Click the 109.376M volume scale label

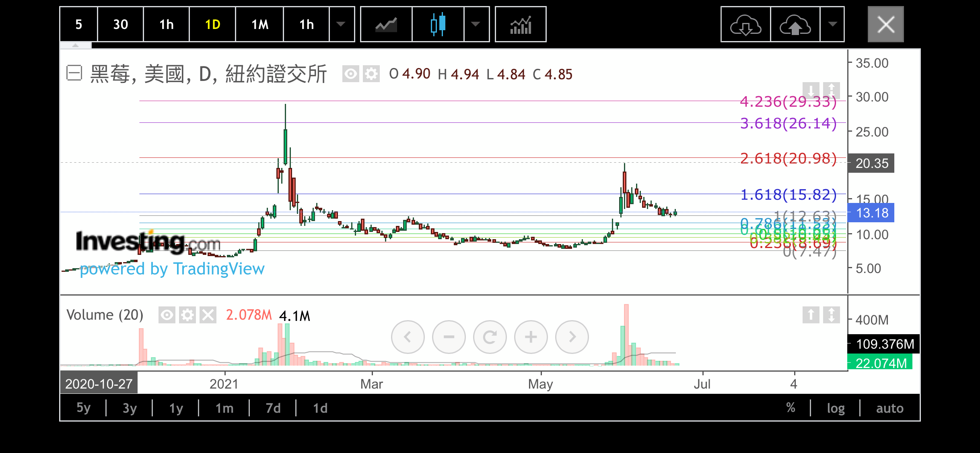[883, 344]
